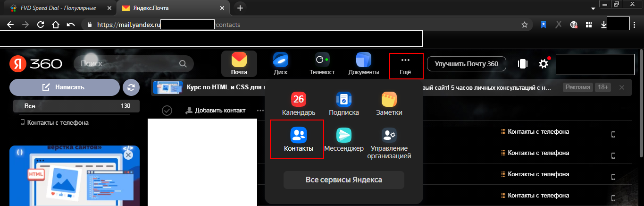Open Управление организацией from the popup

(389, 143)
